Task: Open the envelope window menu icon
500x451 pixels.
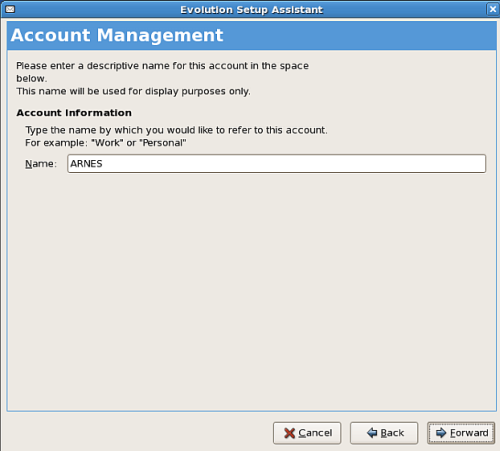Action: (10, 9)
